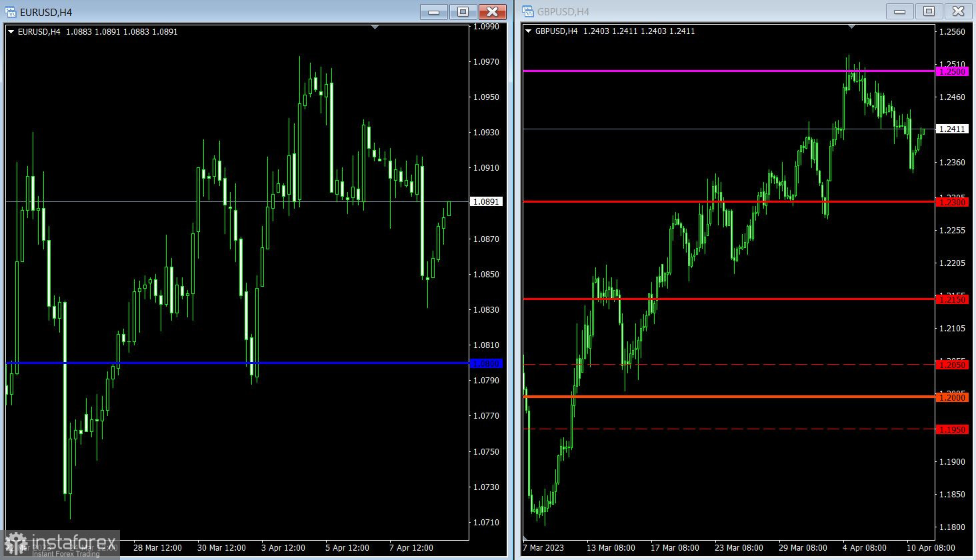Image resolution: width=976 pixels, height=560 pixels.
Task: Click the 17 Mar 08:00 time label
Action: 675,548
